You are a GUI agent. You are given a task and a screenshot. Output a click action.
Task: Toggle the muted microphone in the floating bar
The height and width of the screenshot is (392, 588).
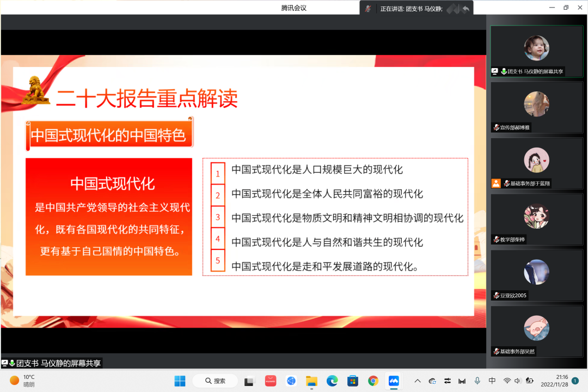click(369, 8)
